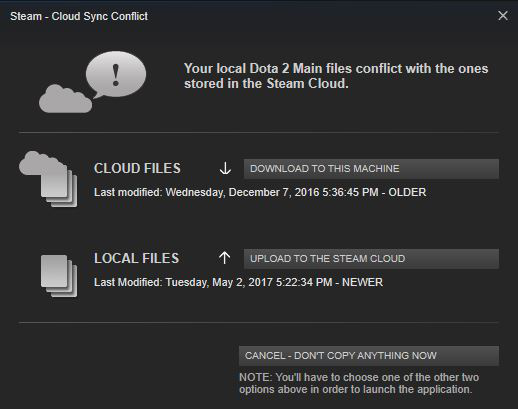Screen dimensions: 518x409
Task: Close the Cloud Sync Conflict dialog
Action: [x=503, y=16]
